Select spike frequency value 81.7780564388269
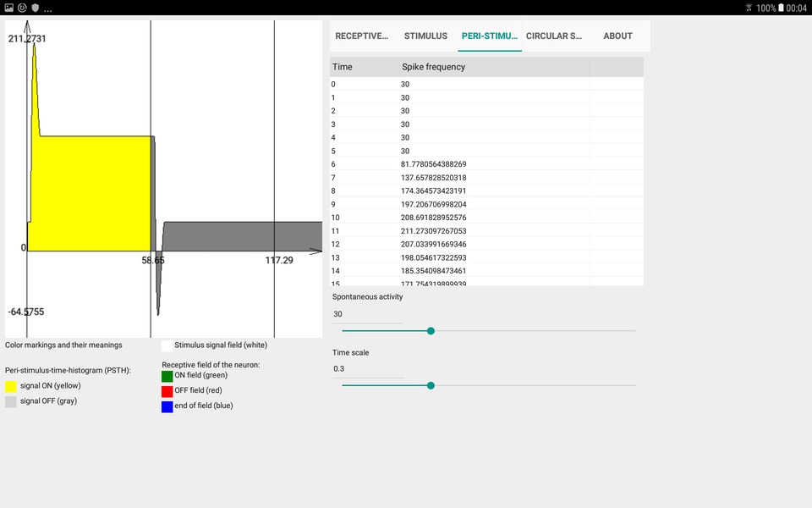The height and width of the screenshot is (508, 812). click(433, 163)
